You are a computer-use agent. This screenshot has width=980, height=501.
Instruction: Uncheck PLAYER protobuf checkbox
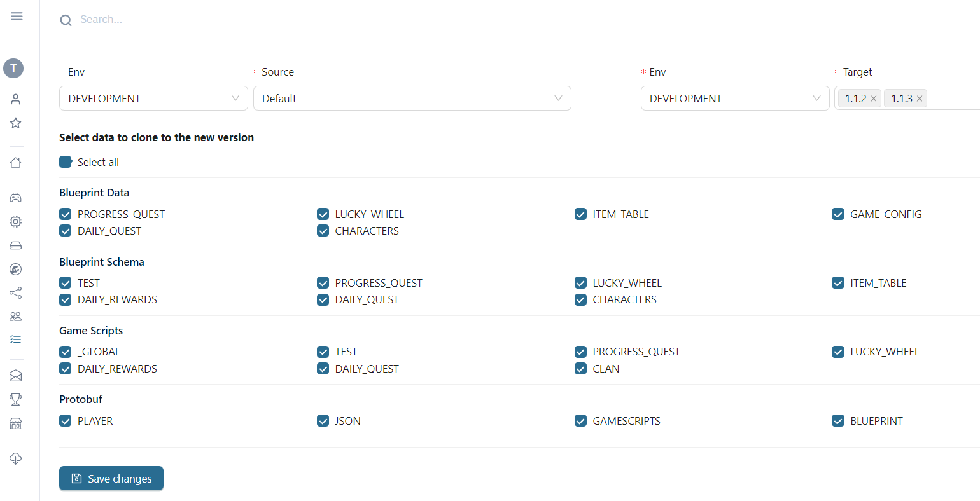tap(66, 421)
